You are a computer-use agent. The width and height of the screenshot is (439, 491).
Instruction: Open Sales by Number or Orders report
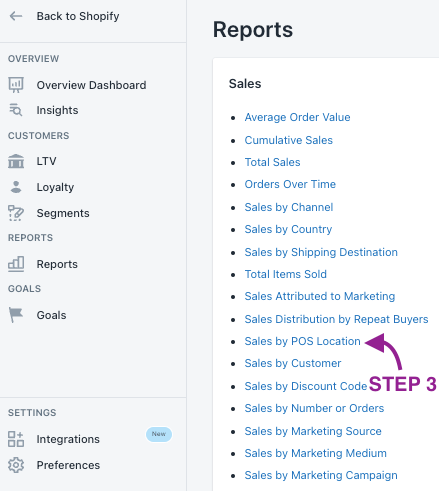(314, 408)
